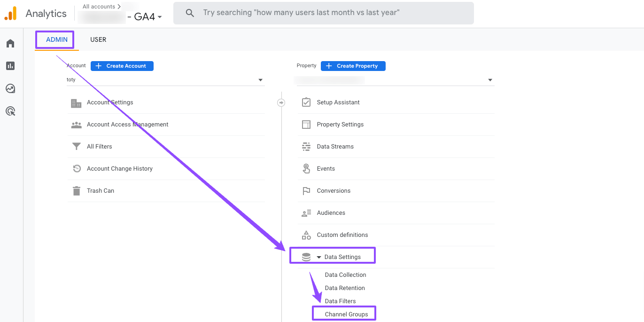
Task: Click the 'Account' column label
Action: [x=76, y=66]
